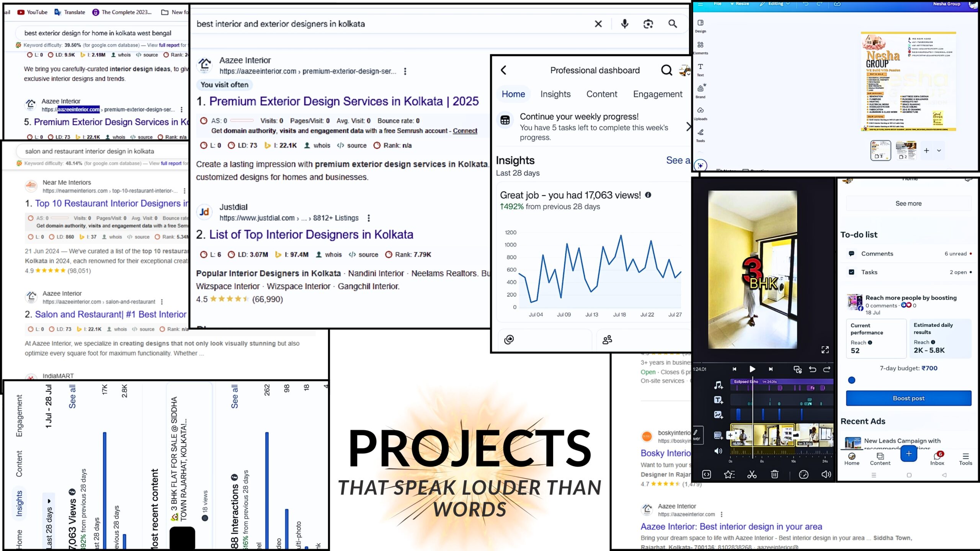
Task: Add audio track in video editor
Action: (x=718, y=385)
